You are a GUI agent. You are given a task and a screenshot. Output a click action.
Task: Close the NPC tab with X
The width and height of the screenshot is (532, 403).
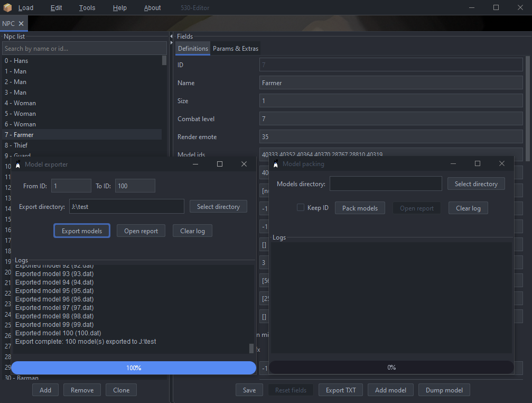[x=21, y=23]
